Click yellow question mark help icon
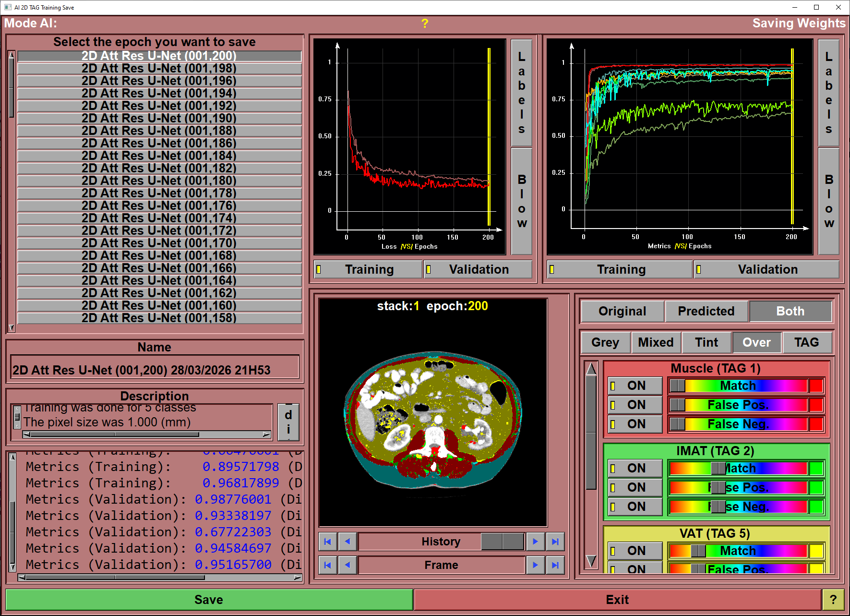Screen dimensions: 850x616 pyautogui.click(x=424, y=24)
